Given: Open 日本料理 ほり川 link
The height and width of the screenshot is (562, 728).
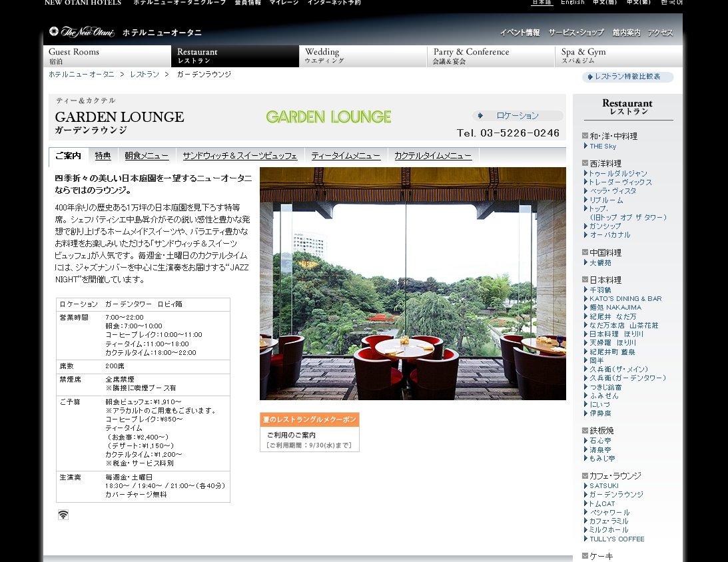Looking at the screenshot, I should (x=616, y=334).
